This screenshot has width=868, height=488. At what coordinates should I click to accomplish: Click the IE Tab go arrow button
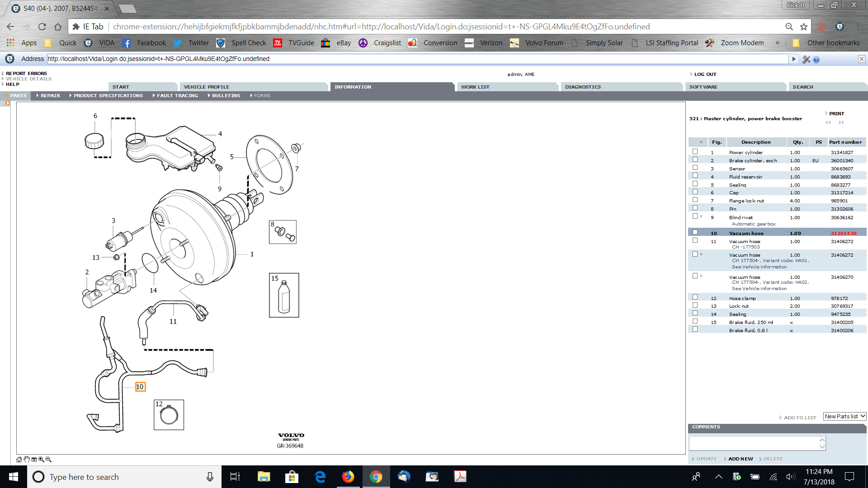click(793, 59)
